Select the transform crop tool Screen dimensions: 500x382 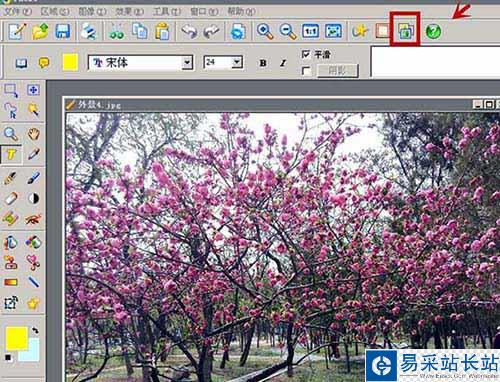point(11,303)
